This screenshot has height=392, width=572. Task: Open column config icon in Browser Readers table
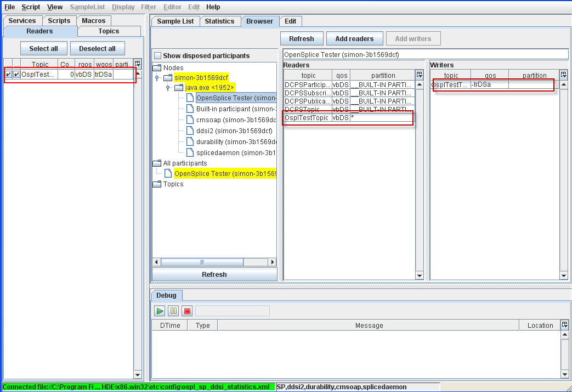tap(419, 75)
